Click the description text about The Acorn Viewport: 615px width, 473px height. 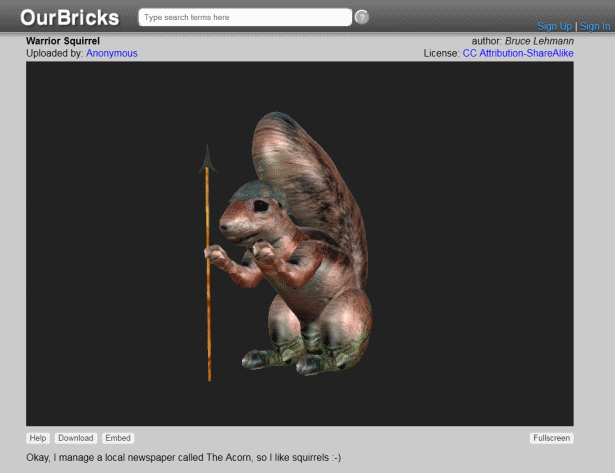point(184,458)
